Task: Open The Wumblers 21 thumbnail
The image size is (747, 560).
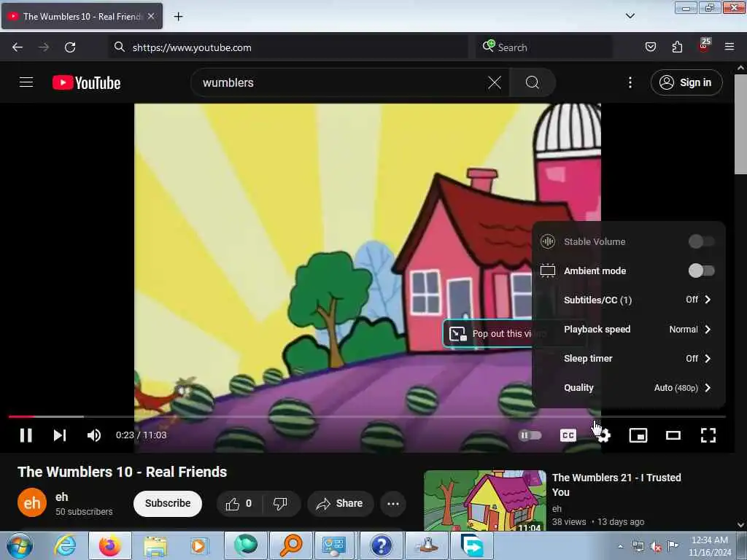Action: [x=484, y=500]
